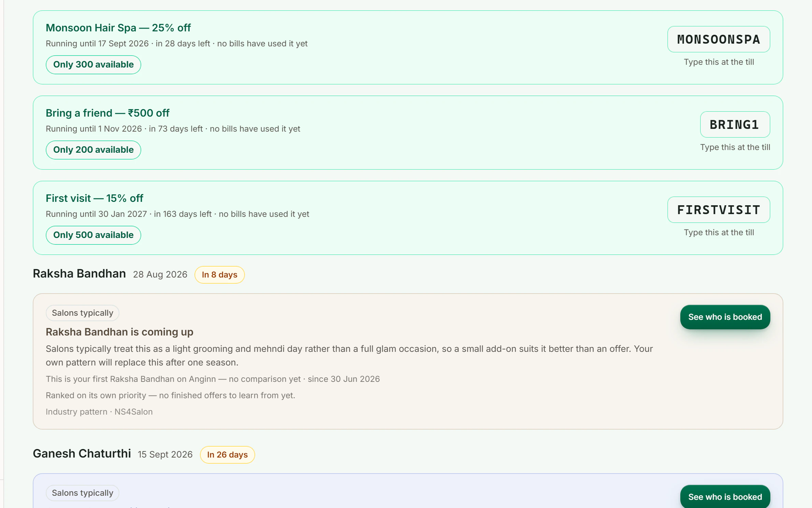Image resolution: width=812 pixels, height=508 pixels.
Task: Click the Only 200 available badge
Action: pos(93,150)
